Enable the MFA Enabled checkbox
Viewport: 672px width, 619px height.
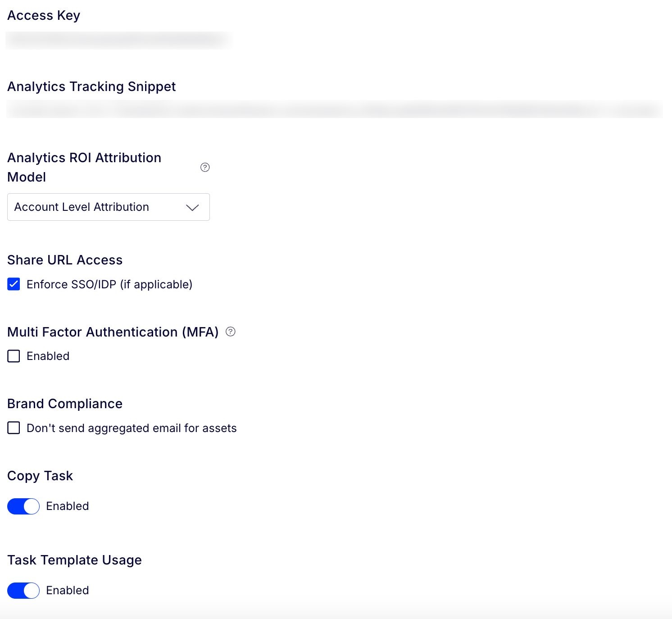(x=14, y=356)
